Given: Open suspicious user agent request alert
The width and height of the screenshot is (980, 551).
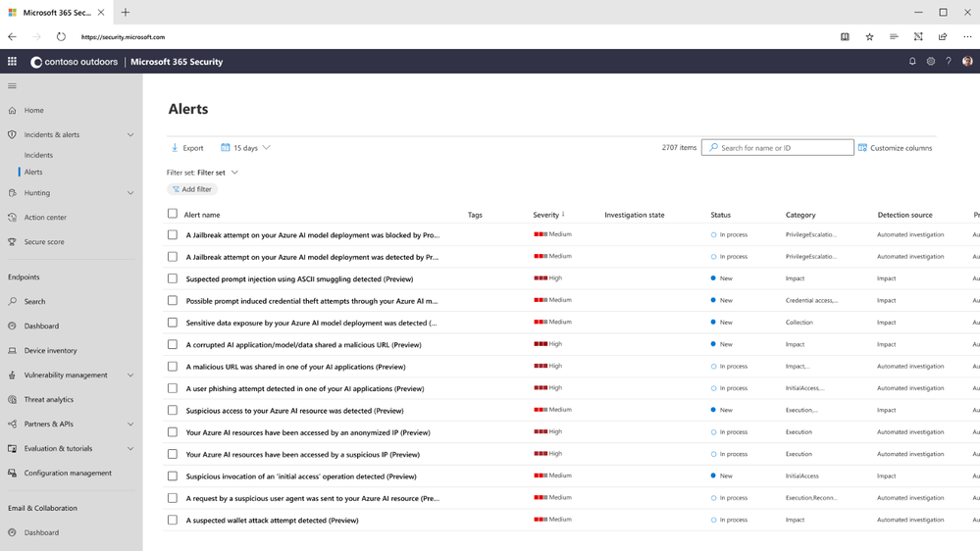Looking at the screenshot, I should click(313, 498).
